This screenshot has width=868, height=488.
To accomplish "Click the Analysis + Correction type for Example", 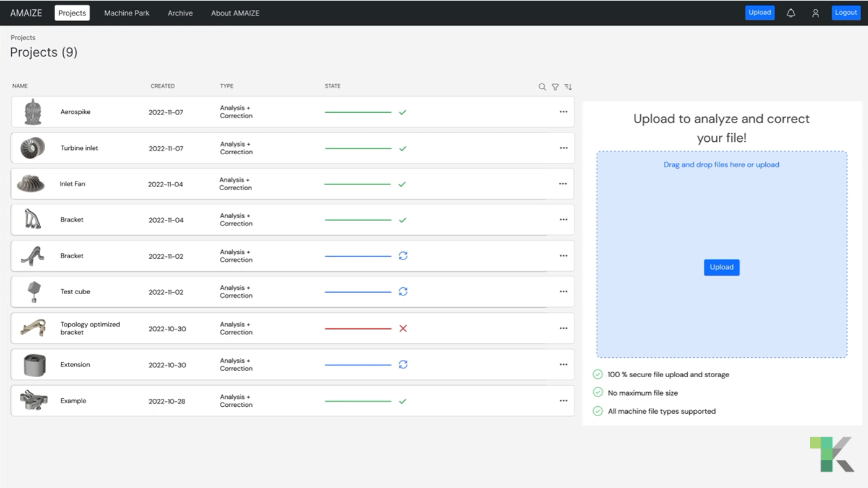I will pyautogui.click(x=236, y=401).
